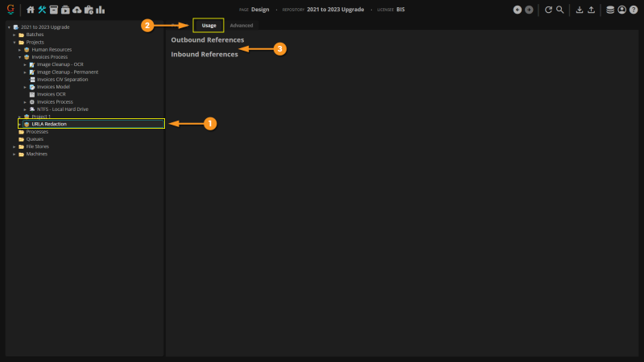
Task: Click the Invoices OCR profile icon
Action: coord(32,94)
